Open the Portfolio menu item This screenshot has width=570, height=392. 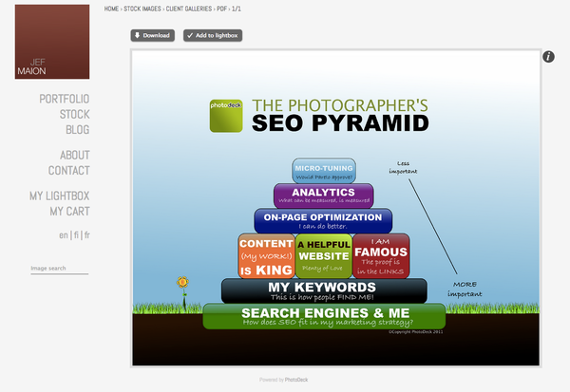click(65, 99)
